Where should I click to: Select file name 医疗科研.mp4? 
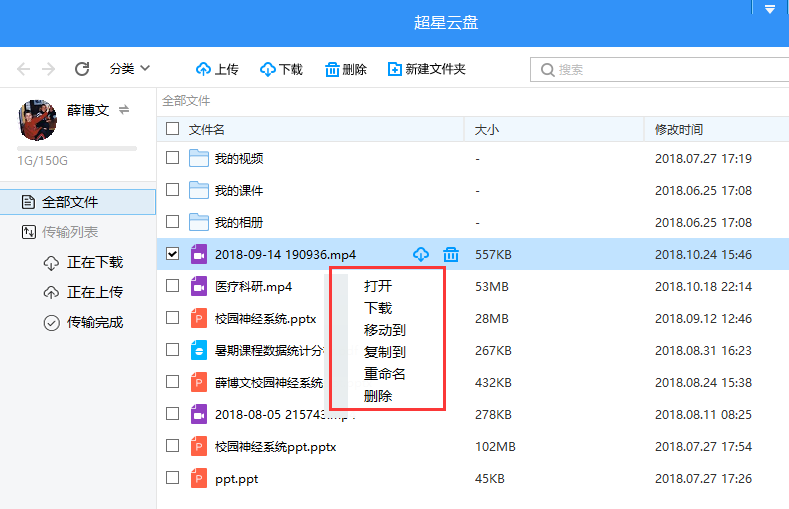(x=254, y=287)
